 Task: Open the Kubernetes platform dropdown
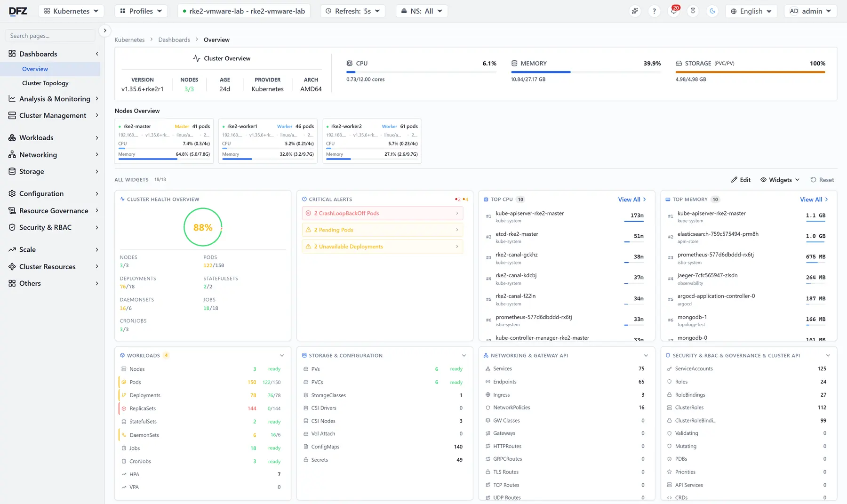[x=71, y=11]
